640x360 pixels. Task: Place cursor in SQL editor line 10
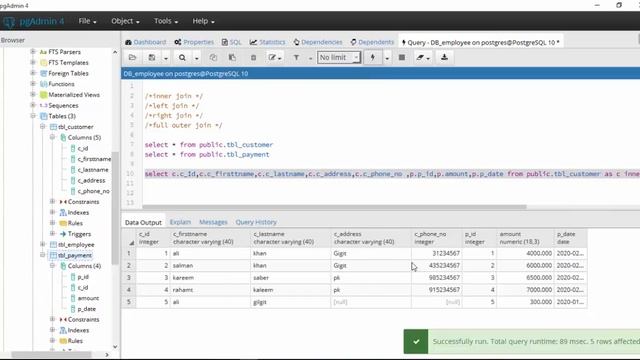pyautogui.click(x=392, y=174)
